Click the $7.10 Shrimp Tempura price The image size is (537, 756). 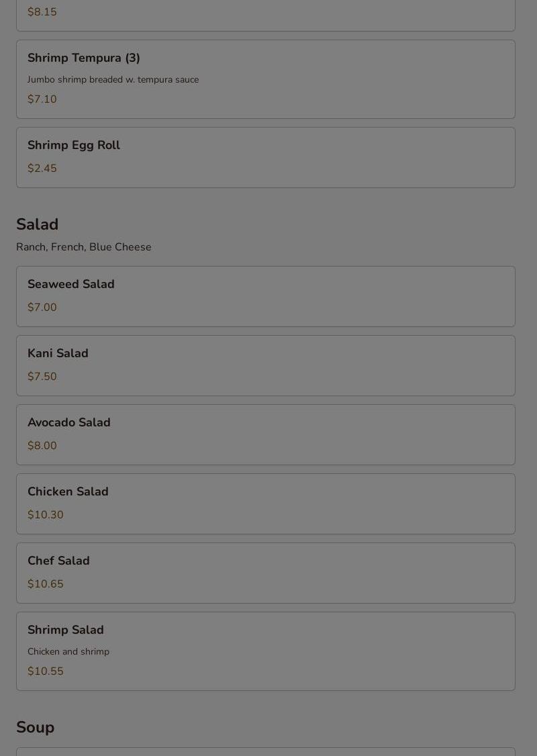coord(42,99)
